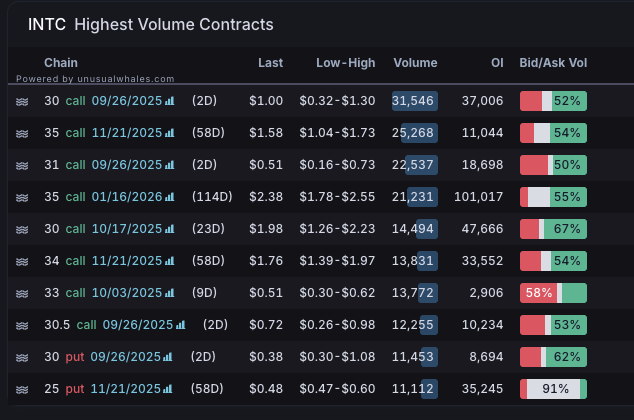The image size is (634, 420).
Task: Click the Powered by unusualwhales.com link
Action: click(x=95, y=78)
